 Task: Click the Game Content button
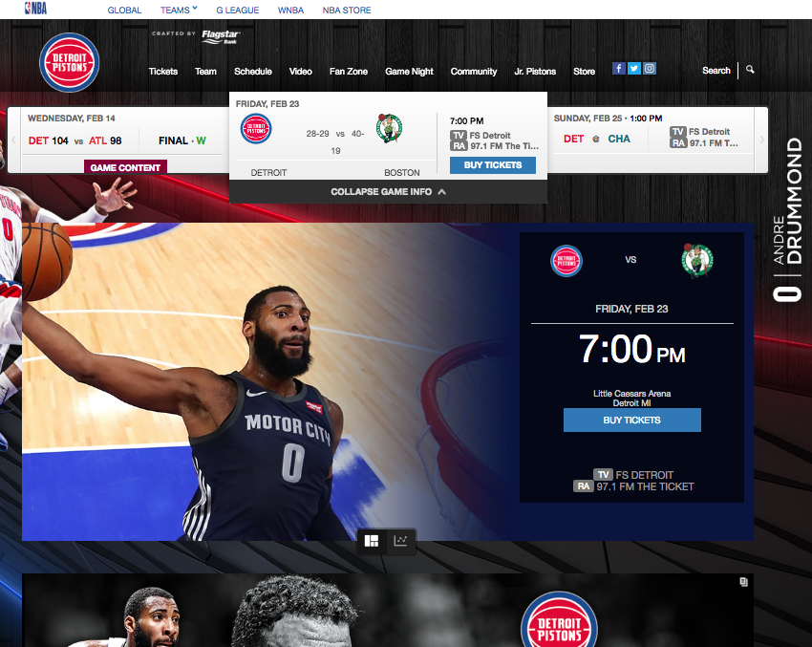[x=126, y=168]
